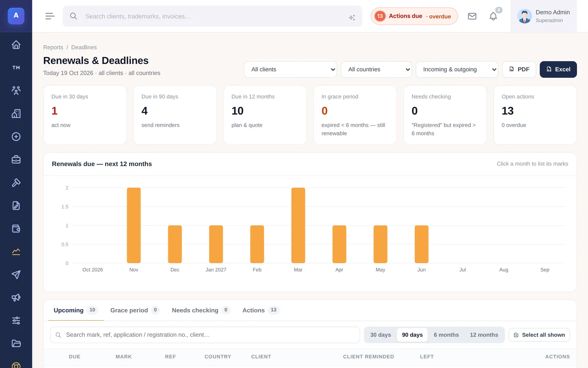Expand the Incoming & outgoing dropdown

coord(457,70)
